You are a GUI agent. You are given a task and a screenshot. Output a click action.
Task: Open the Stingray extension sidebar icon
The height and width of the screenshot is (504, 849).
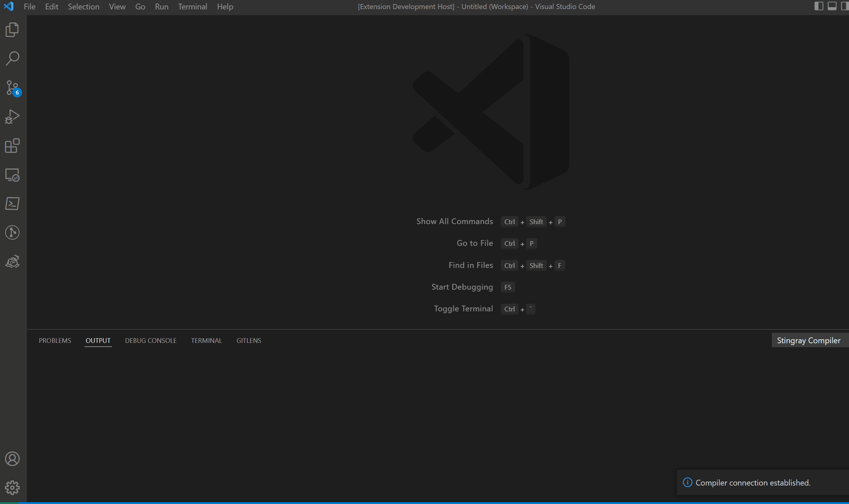click(12, 261)
